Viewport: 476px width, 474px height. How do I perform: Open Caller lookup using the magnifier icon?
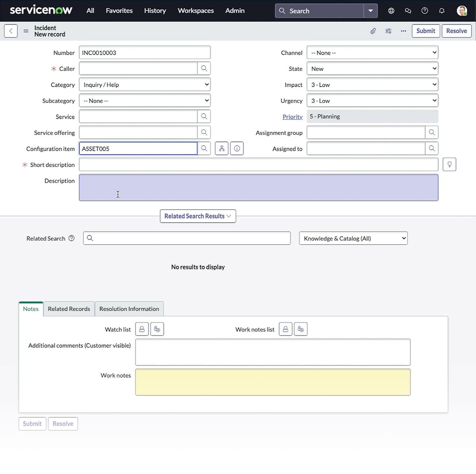[x=204, y=68]
